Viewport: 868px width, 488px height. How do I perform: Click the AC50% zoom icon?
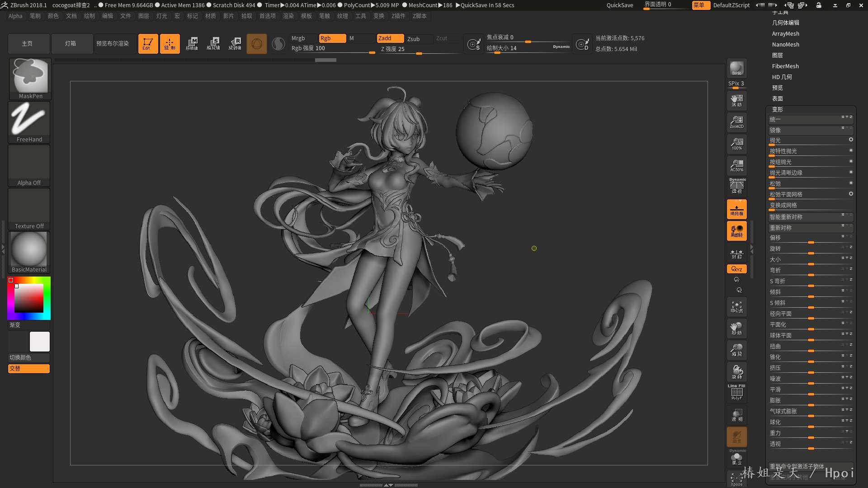[736, 165]
